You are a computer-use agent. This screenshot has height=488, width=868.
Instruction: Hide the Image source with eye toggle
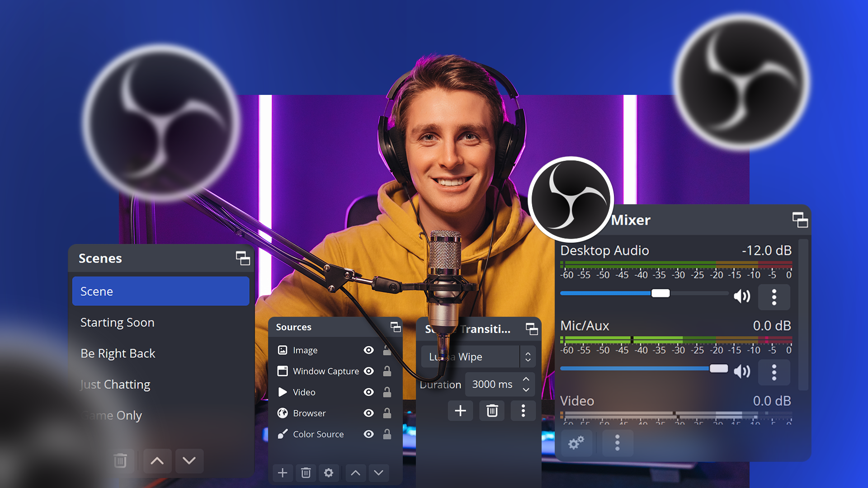pos(369,350)
